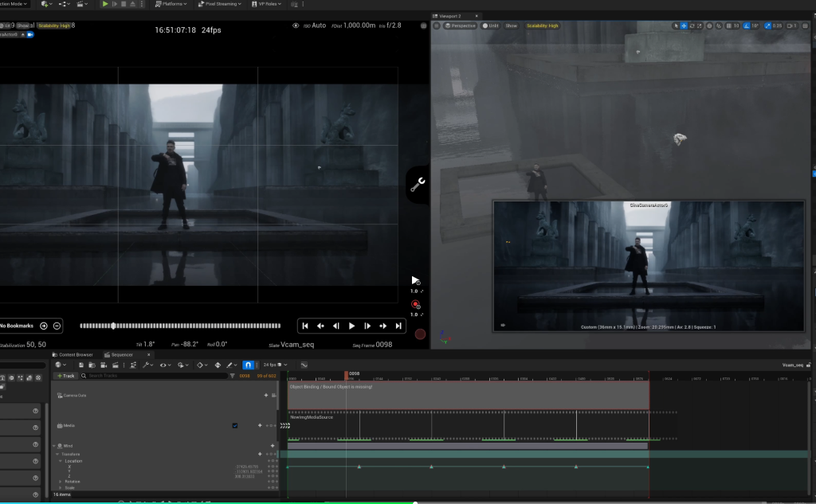Toggle surface snapping icon in Viewport 2
Image resolution: width=816 pixels, height=504 pixels.
point(720,25)
